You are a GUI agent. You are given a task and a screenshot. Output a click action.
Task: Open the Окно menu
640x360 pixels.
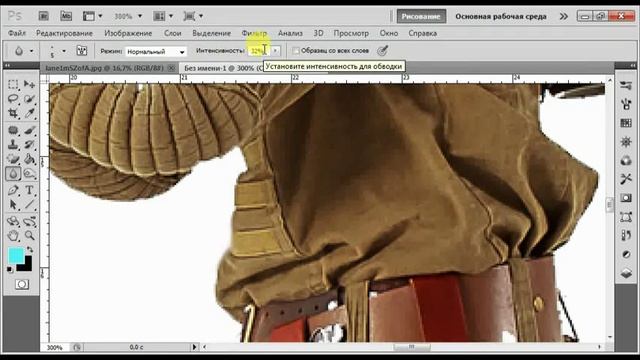(x=389, y=33)
